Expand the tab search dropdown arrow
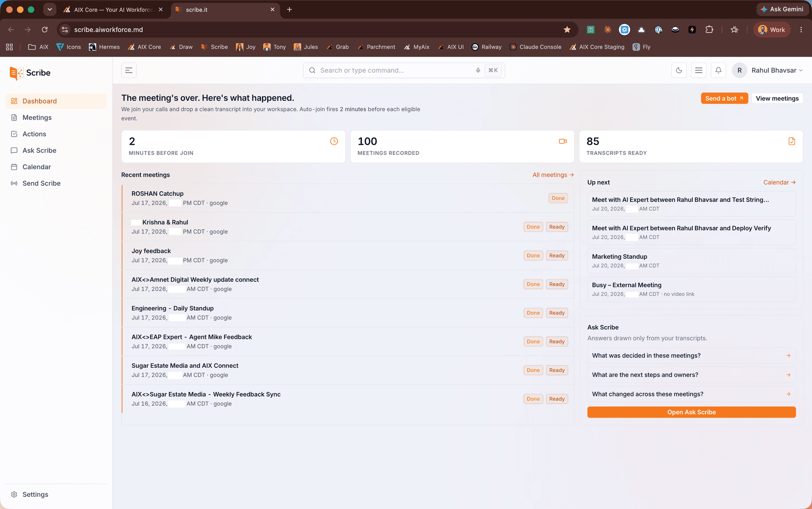812x509 pixels. pos(49,9)
